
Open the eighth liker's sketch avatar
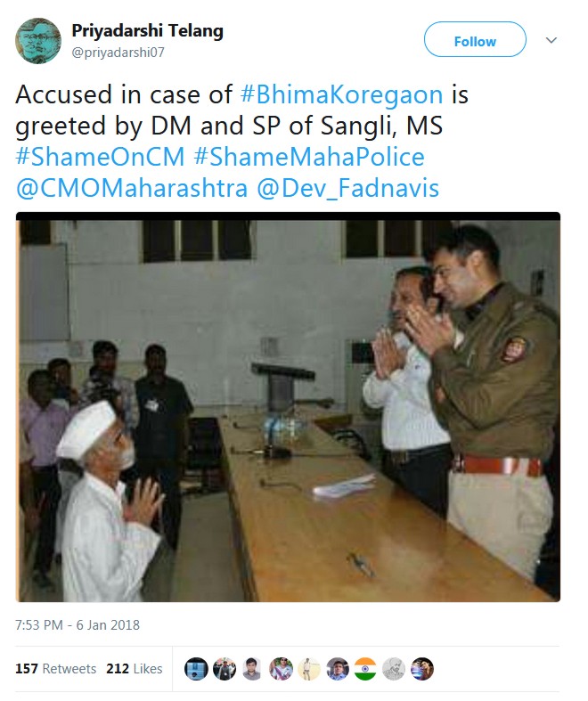(394, 669)
